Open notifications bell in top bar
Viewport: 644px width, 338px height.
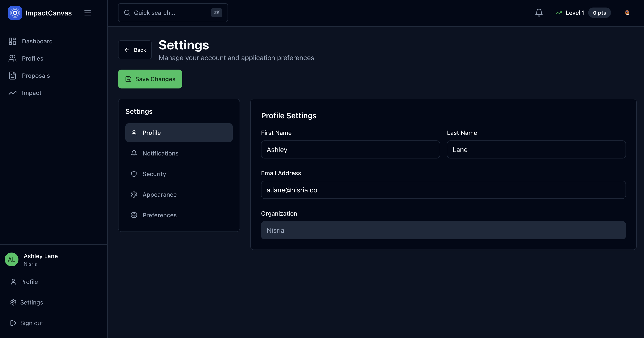pos(539,13)
